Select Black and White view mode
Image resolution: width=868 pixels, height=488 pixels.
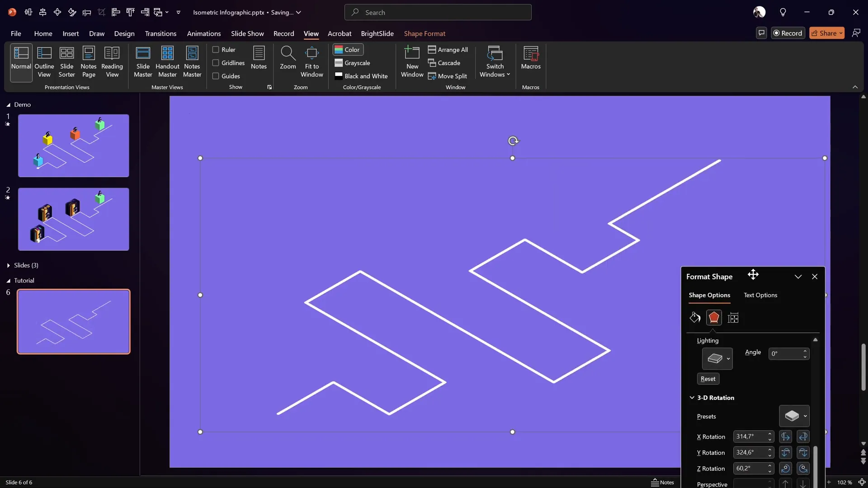pyautogui.click(x=361, y=76)
